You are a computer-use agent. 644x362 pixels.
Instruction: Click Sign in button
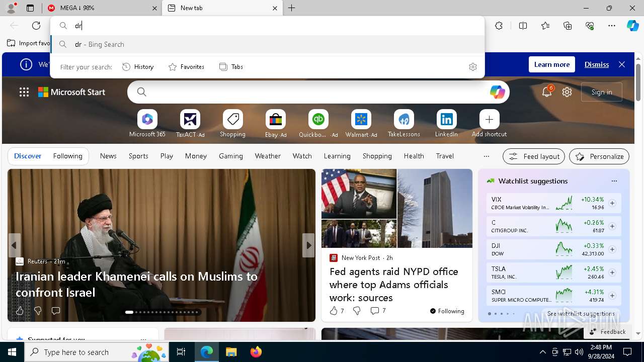(x=602, y=92)
